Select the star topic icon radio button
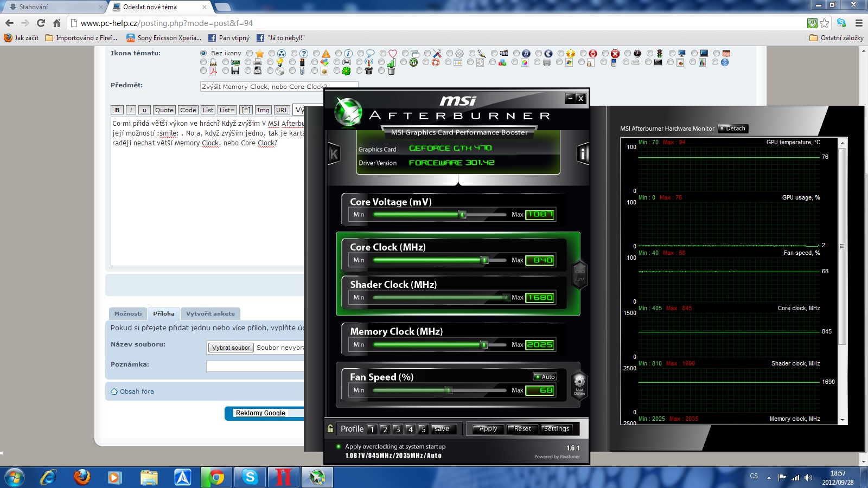Screen dimensions: 868x488 pos(250,53)
